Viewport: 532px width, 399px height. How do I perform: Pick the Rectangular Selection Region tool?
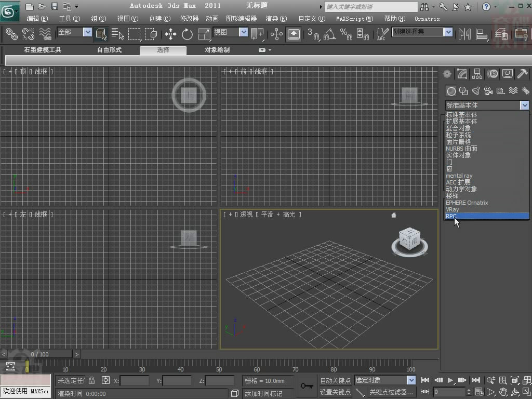(x=134, y=34)
